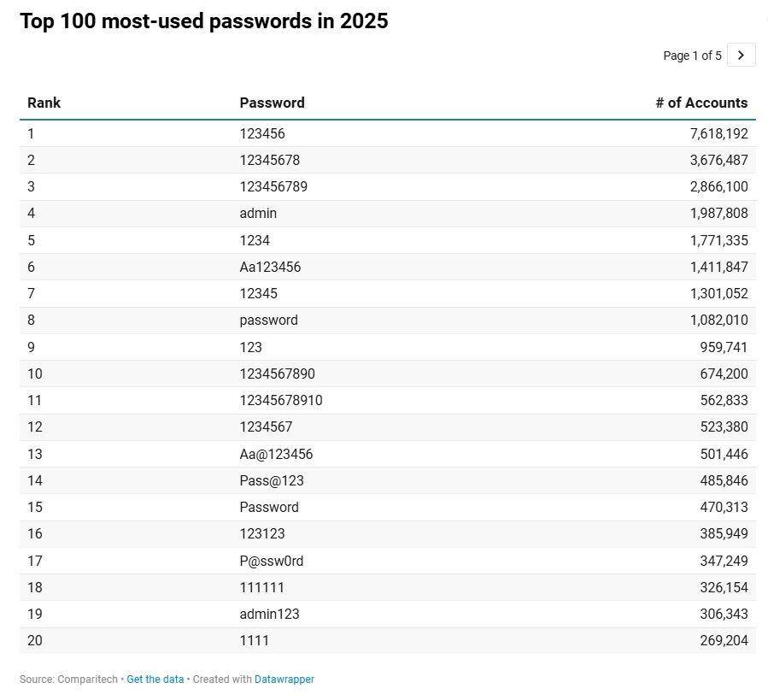This screenshot has width=768, height=700.
Task: Click the Page 1 of 5 label
Action: click(x=694, y=55)
